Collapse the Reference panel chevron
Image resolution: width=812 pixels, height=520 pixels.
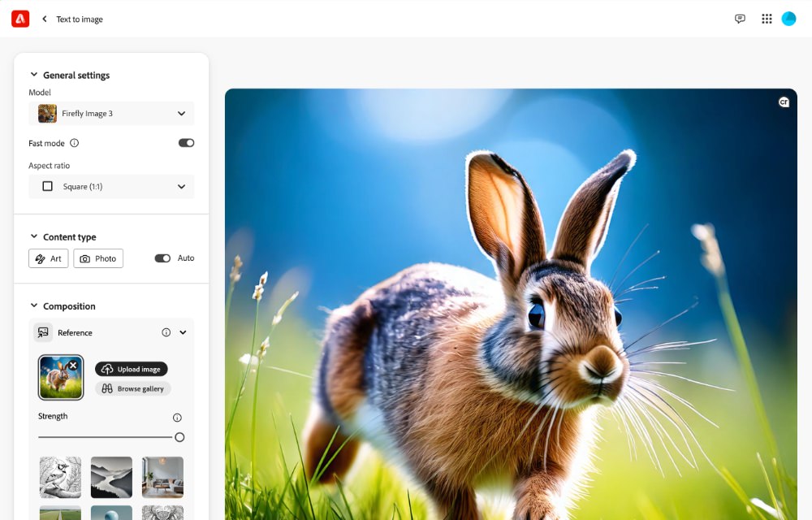pos(183,332)
